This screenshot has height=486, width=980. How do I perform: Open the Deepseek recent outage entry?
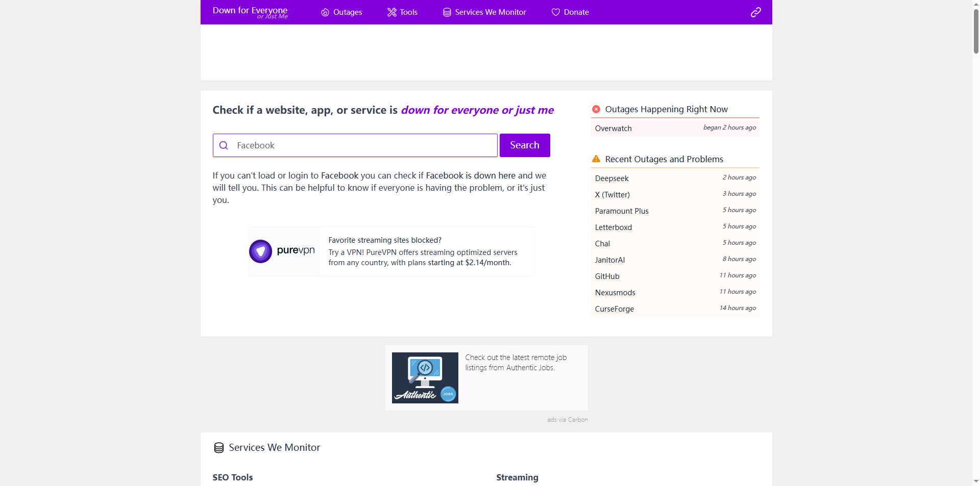click(x=611, y=178)
